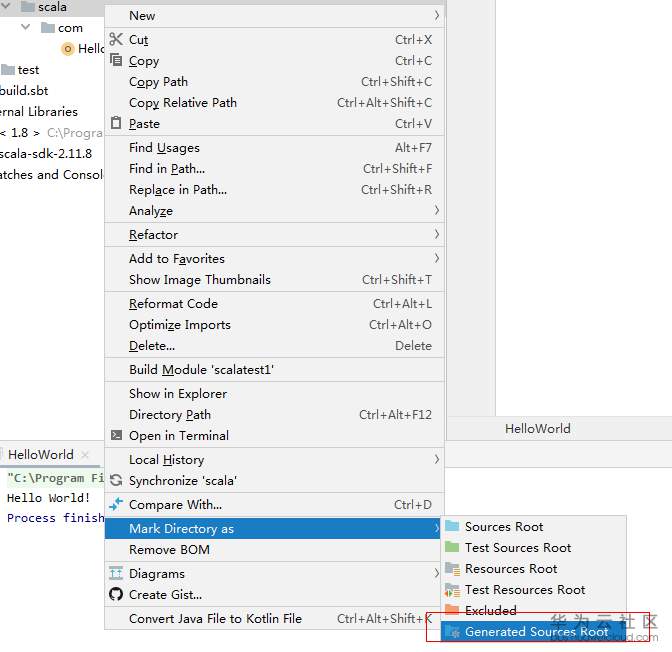Click the Diagrams icon

(116, 573)
